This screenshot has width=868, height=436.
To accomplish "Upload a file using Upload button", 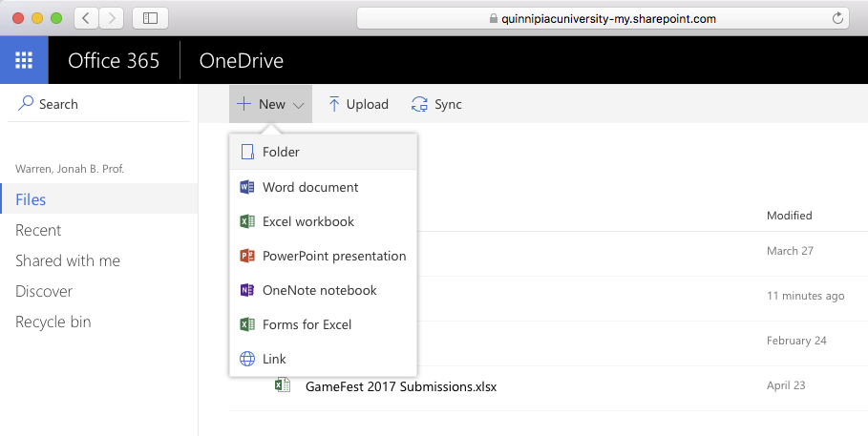I will 358,104.
